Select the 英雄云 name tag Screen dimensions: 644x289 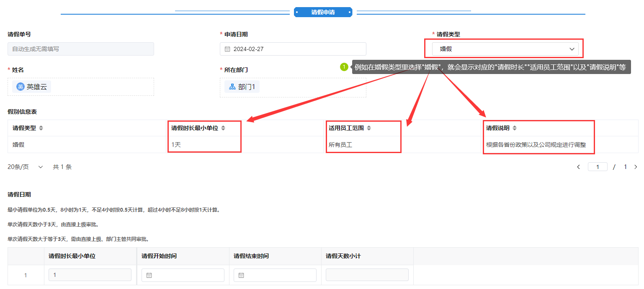(x=32, y=87)
